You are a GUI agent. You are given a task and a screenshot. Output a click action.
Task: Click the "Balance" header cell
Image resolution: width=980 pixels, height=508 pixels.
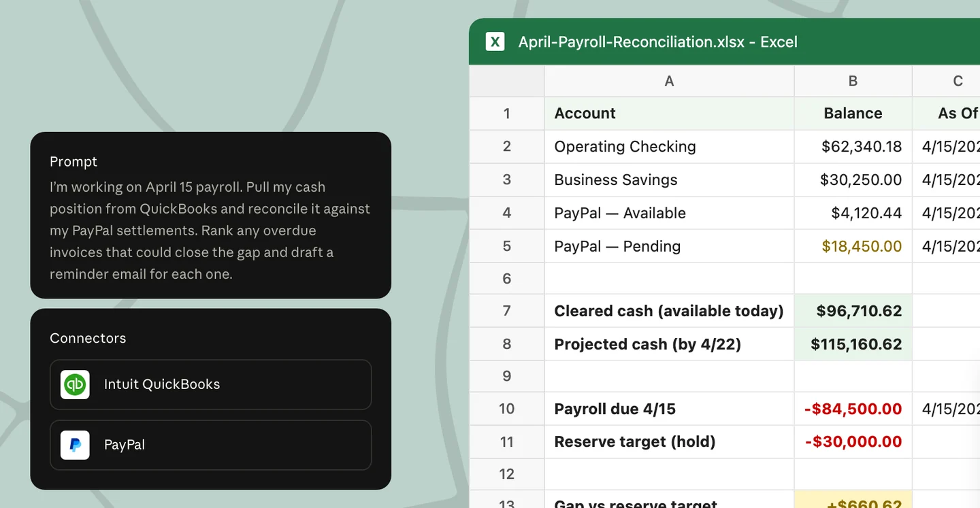[853, 114]
